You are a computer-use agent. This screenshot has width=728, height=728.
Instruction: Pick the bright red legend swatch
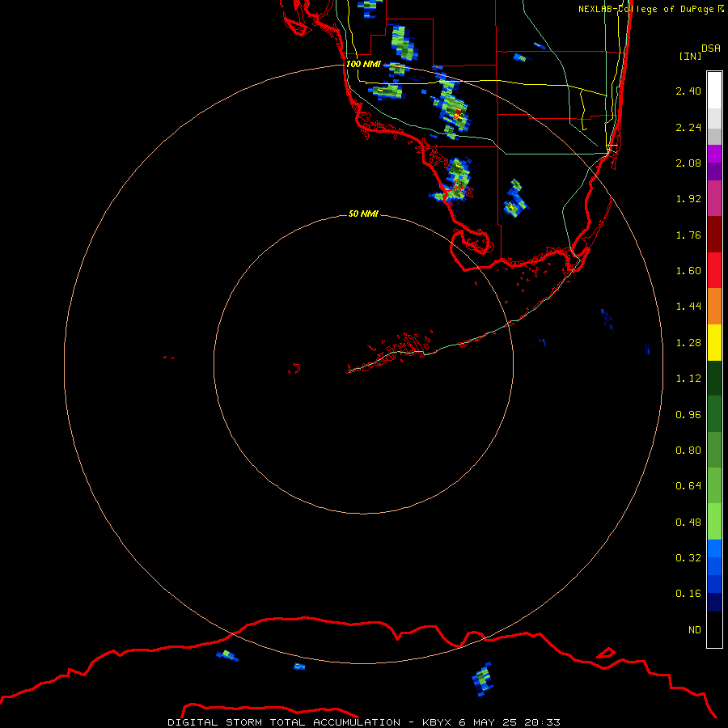[x=714, y=270]
